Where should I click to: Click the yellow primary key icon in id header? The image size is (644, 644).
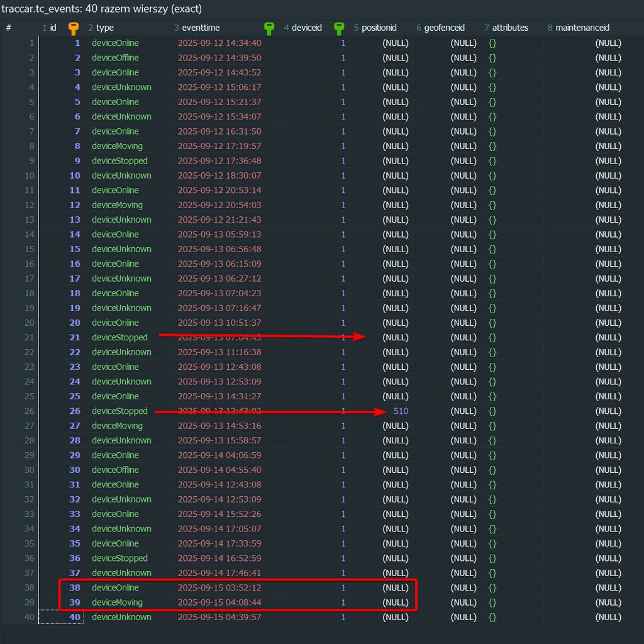[x=74, y=28]
